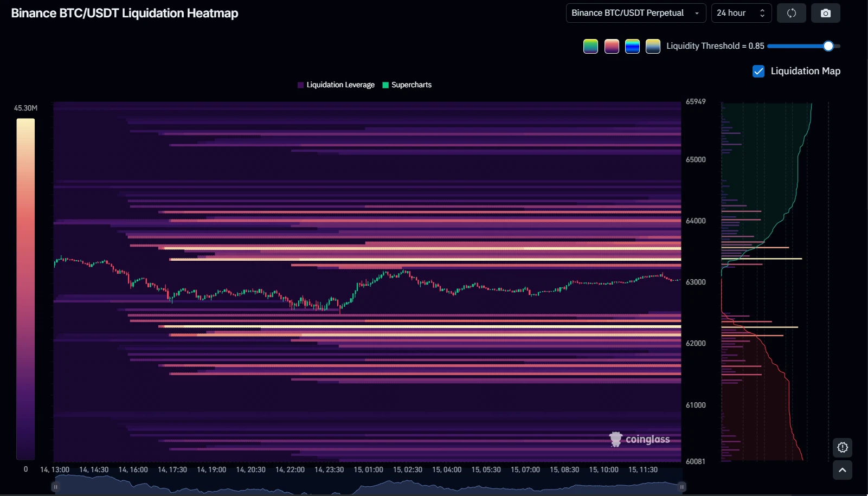Screen dimensions: 868x496
Task: Click the 14, 20:30 time axis label
Action: coord(250,470)
